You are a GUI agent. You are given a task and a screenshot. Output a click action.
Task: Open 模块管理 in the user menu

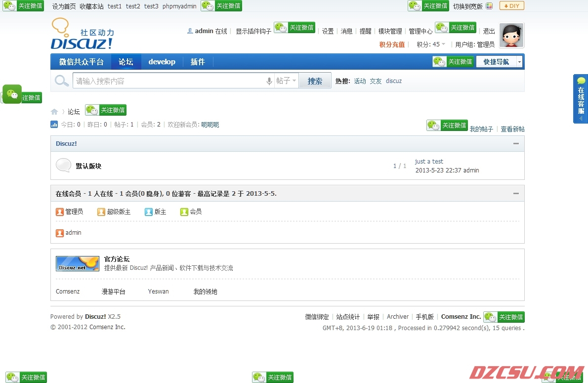click(x=390, y=31)
